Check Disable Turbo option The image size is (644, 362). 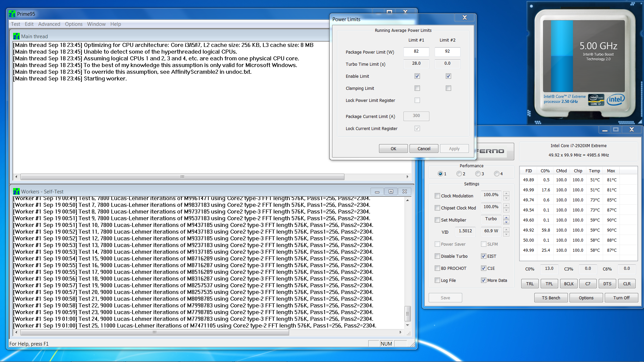coord(437,256)
